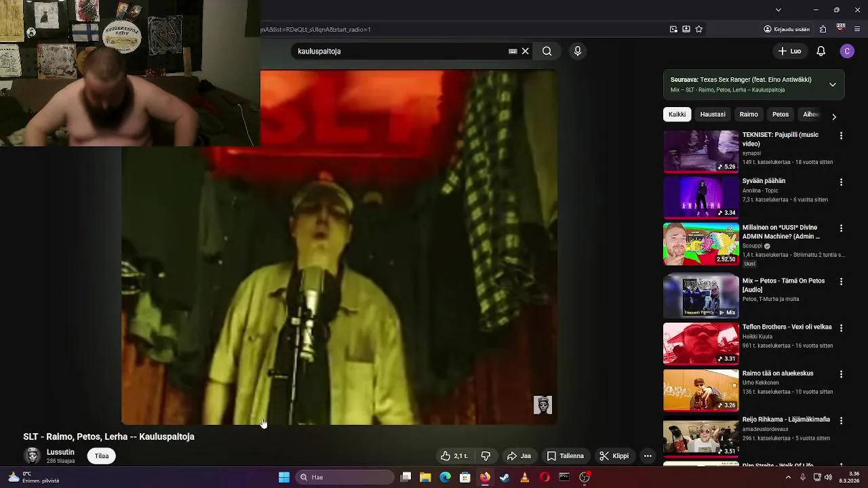Viewport: 868px width, 488px height.
Task: Click the YouTube search magnifier button
Action: (547, 51)
